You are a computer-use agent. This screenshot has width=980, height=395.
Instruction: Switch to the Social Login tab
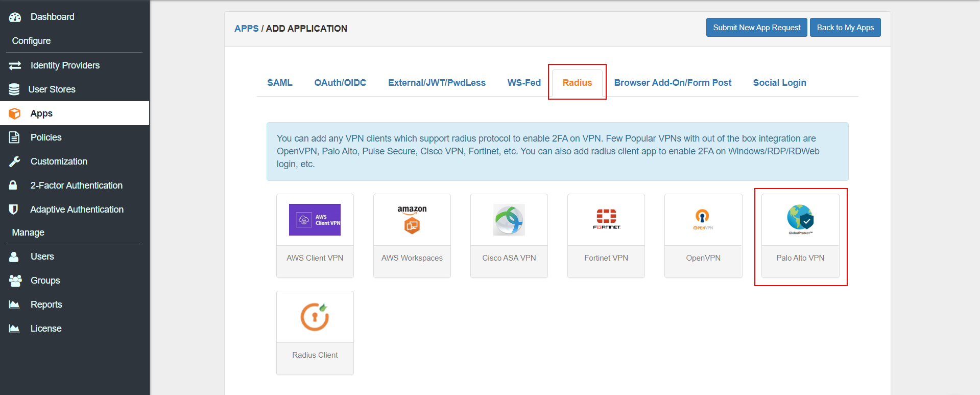[779, 83]
